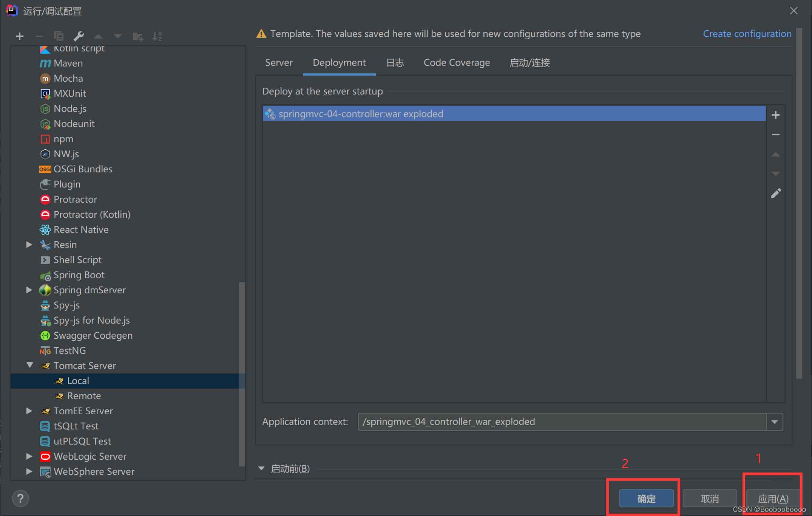This screenshot has height=516, width=812.
Task: Click the right panel vertical scrollbar
Action: [799, 203]
